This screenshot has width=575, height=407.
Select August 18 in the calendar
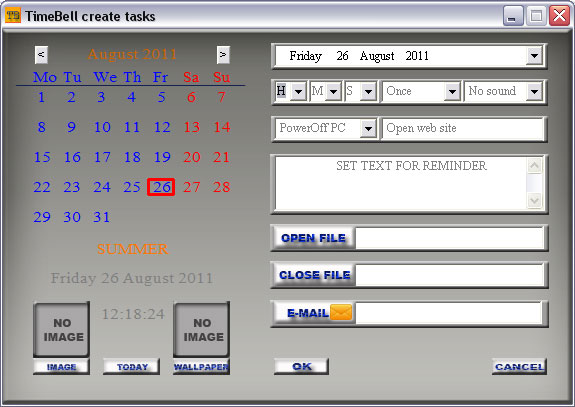(132, 157)
